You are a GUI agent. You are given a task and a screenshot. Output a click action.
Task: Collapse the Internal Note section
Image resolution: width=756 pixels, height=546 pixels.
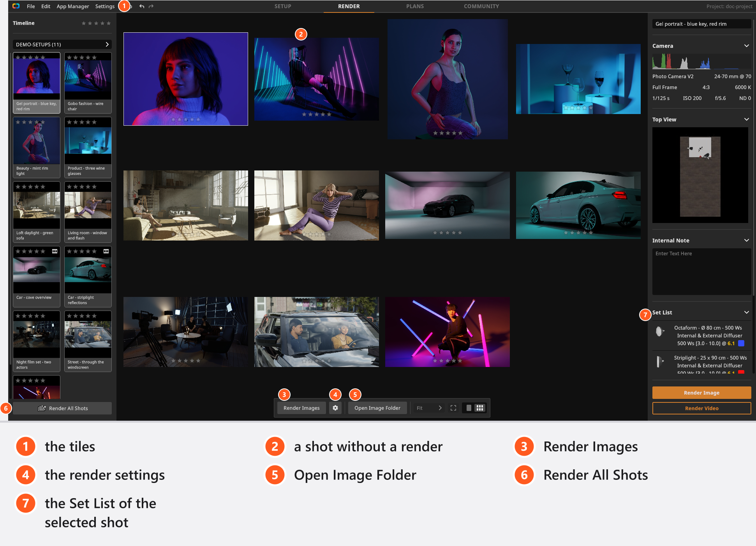click(746, 241)
